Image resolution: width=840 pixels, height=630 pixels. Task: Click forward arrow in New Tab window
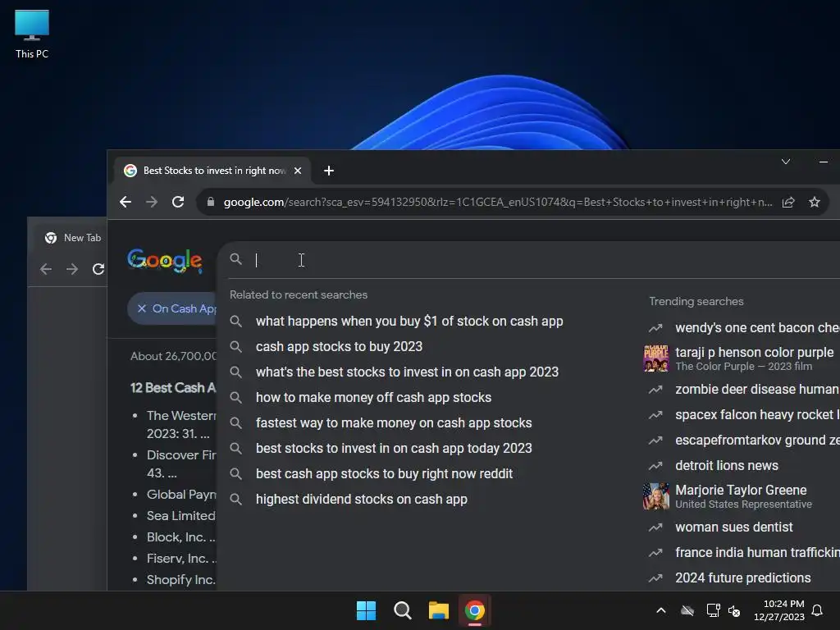click(x=72, y=269)
